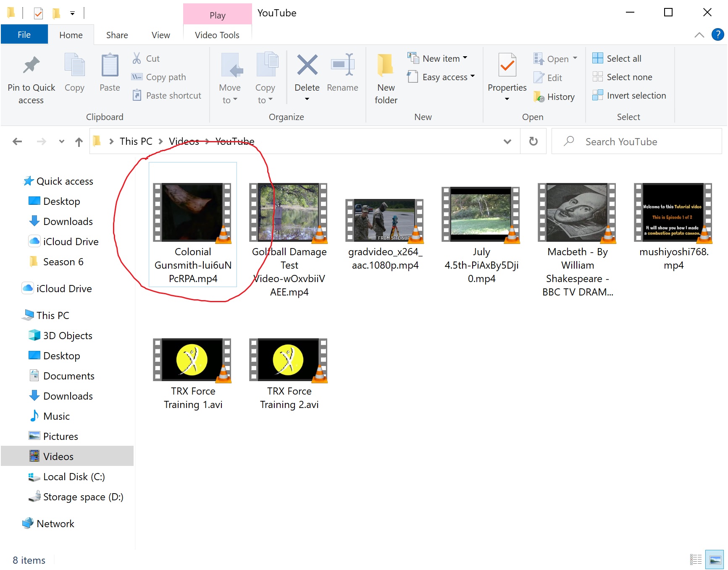Click the Properties icon
Image resolution: width=728 pixels, height=570 pixels.
507,66
